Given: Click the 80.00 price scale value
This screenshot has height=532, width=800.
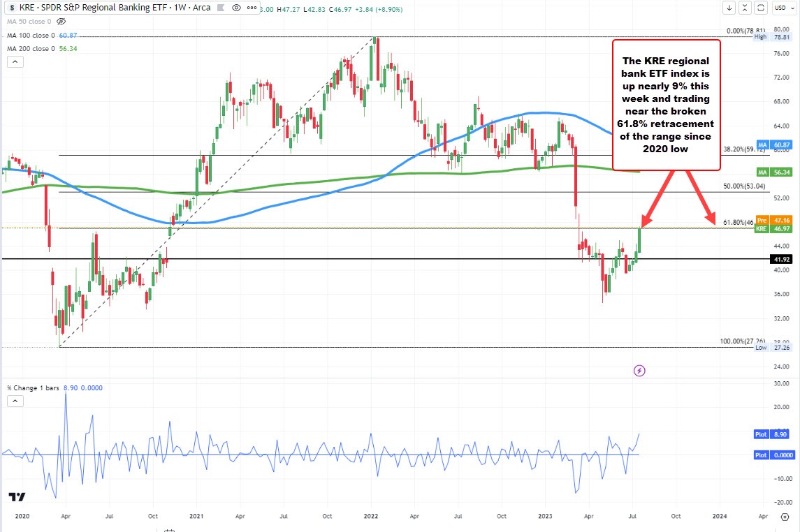Looking at the screenshot, I should click(x=781, y=29).
